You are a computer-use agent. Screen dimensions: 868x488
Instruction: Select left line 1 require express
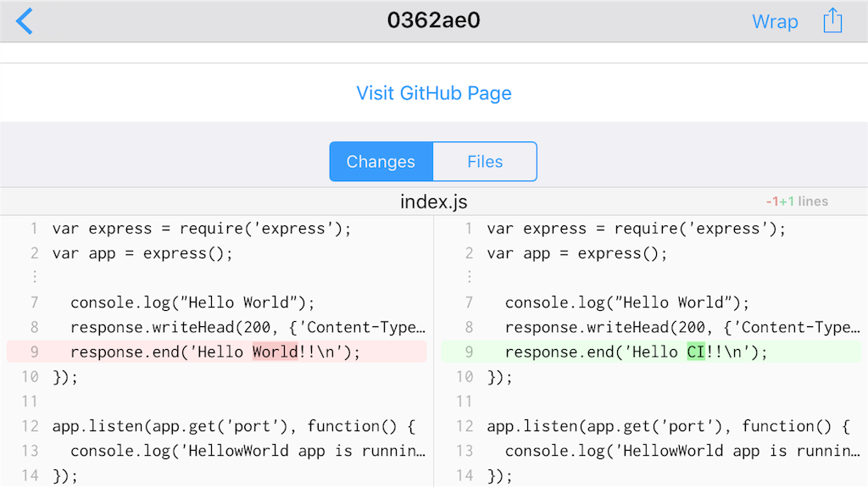[202, 229]
